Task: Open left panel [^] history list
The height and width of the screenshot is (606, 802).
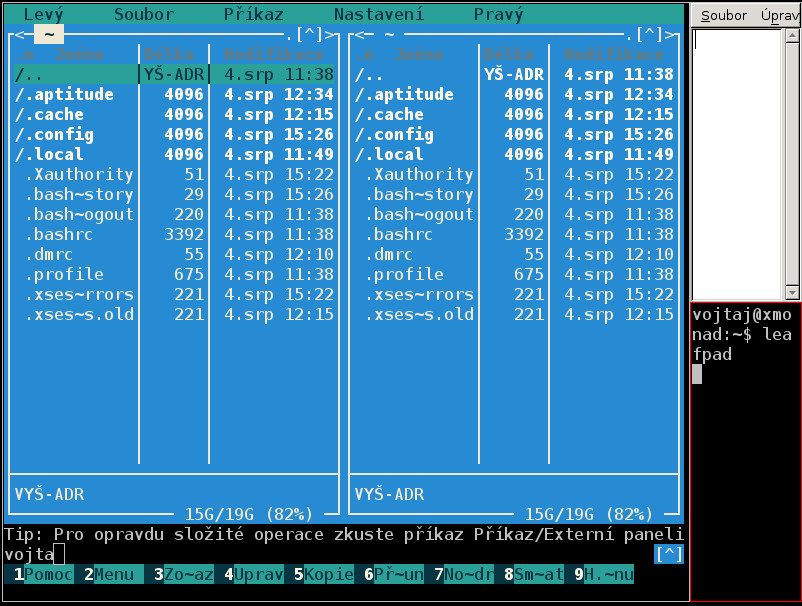Action: pyautogui.click(x=310, y=35)
